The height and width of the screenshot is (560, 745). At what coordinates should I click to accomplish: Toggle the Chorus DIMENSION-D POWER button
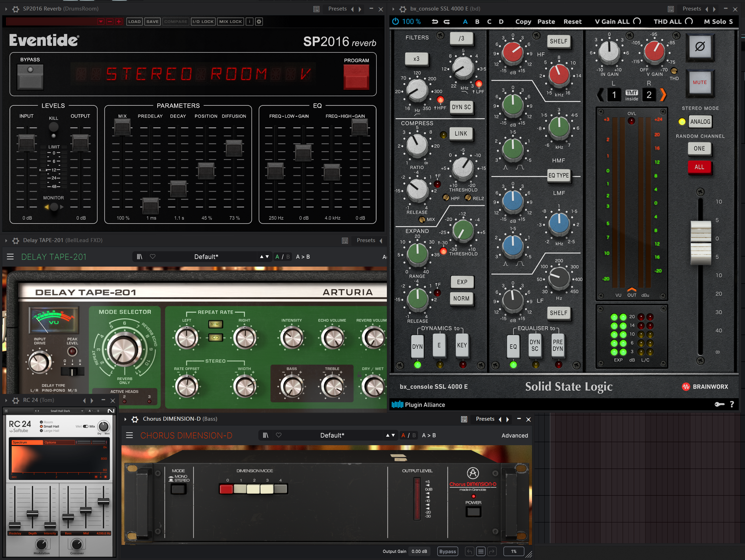[x=473, y=512]
